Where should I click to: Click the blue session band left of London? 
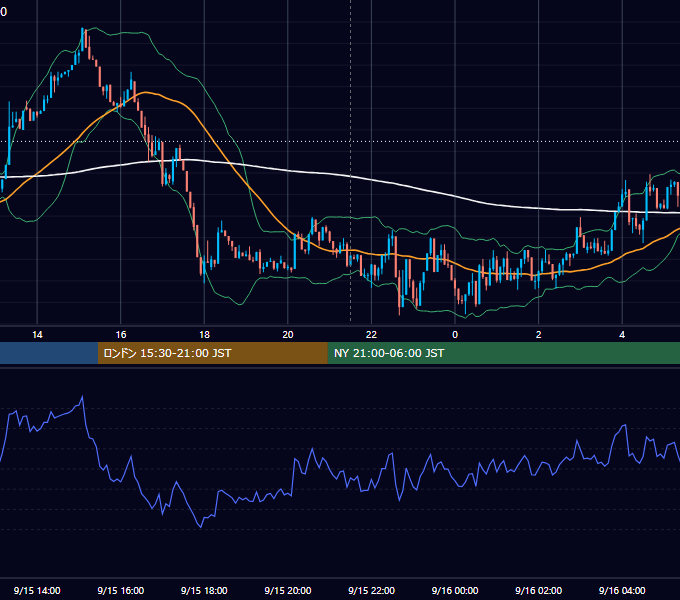coord(49,353)
